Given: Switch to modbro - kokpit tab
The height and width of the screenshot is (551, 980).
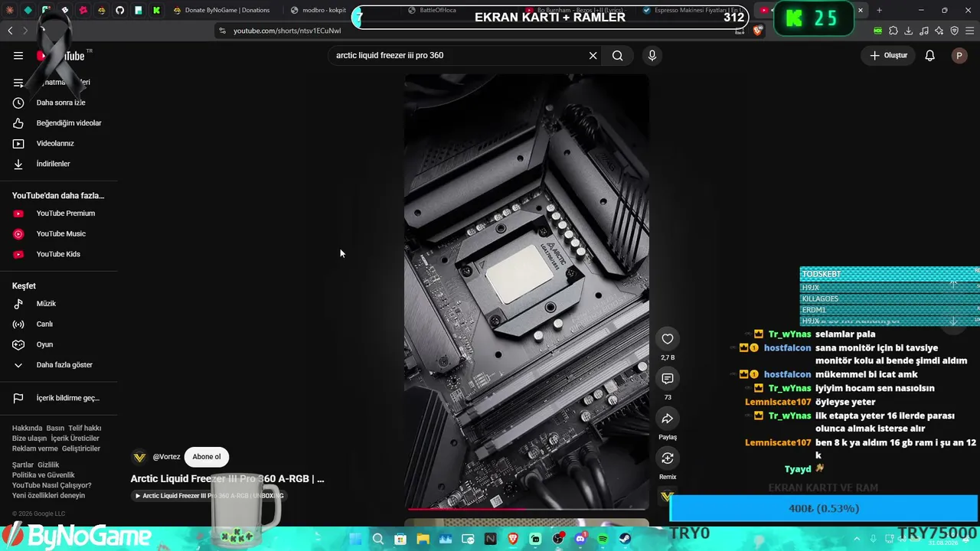Looking at the screenshot, I should (x=318, y=10).
